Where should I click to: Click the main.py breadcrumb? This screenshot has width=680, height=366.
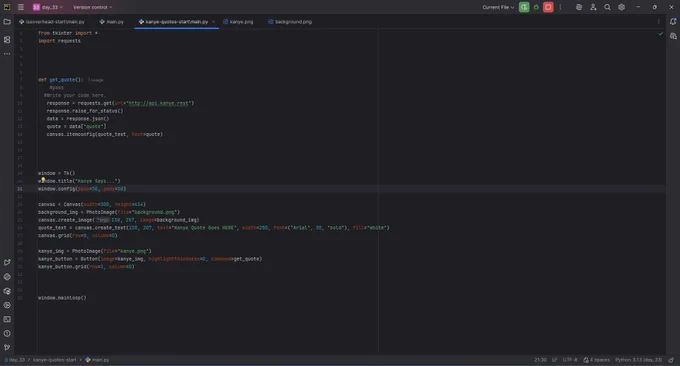pyautogui.click(x=97, y=360)
